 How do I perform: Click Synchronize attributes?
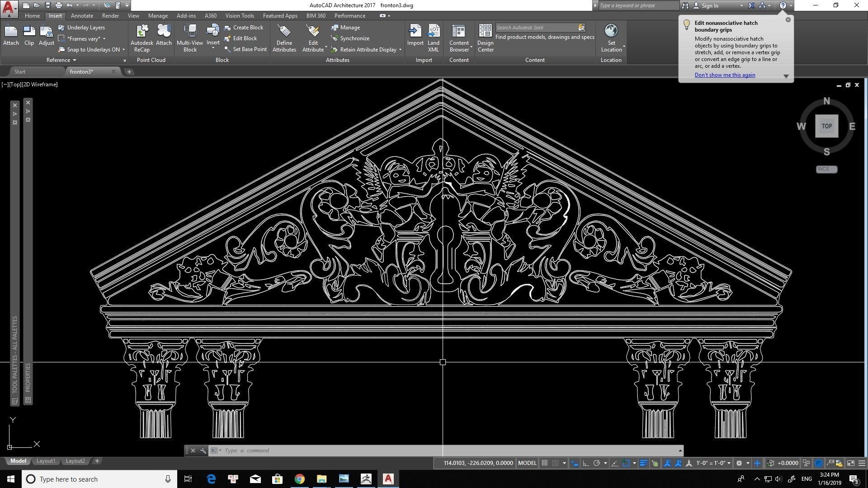pos(350,38)
